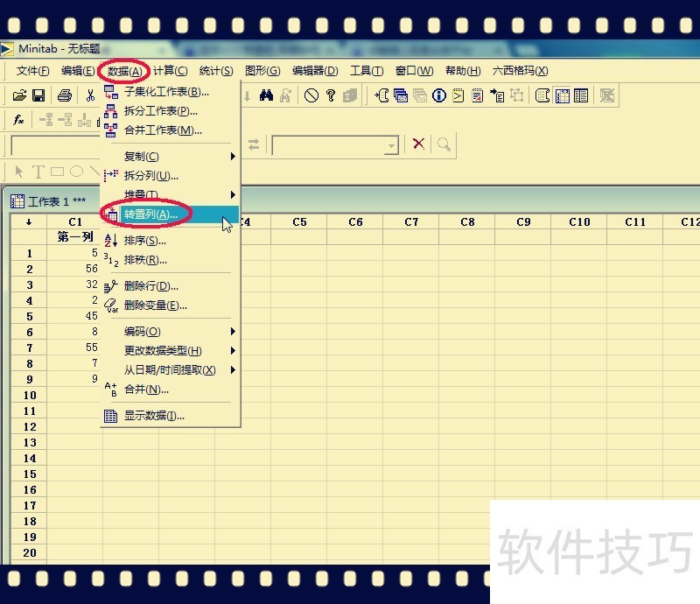The width and height of the screenshot is (700, 604).
Task: Click the 数据(A) menu
Action: tap(124, 72)
